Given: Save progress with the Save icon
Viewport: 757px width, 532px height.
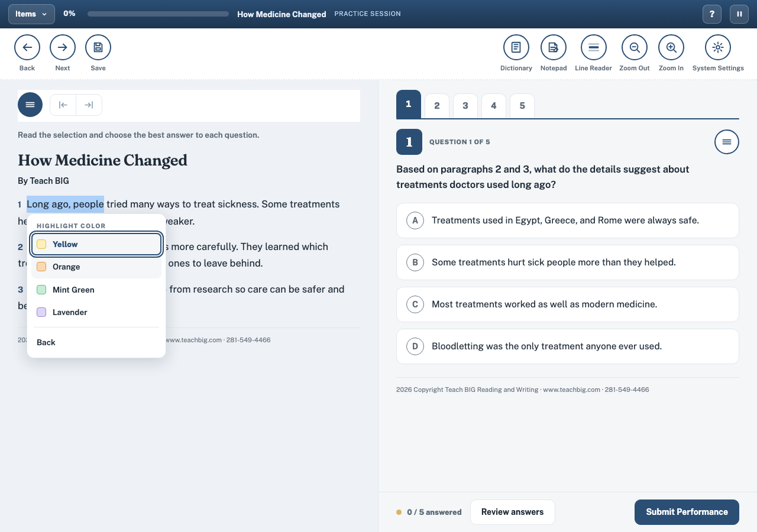Looking at the screenshot, I should coord(98,47).
